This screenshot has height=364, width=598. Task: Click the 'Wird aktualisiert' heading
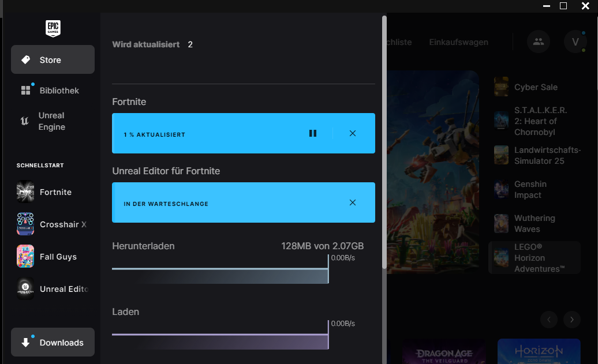145,44
